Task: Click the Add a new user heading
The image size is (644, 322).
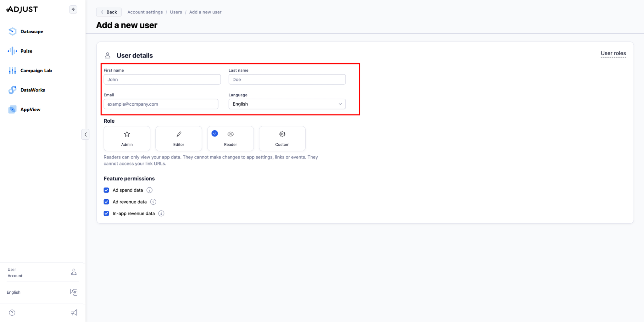Action: [x=127, y=25]
